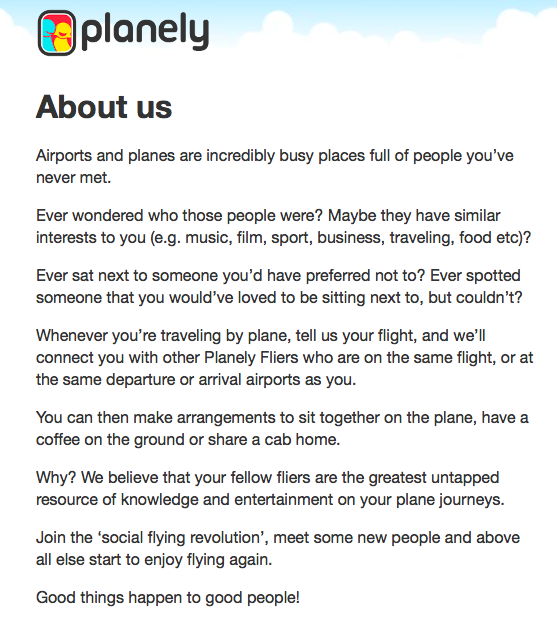Viewport: 557px width, 644px height.
Task: Click the 'Why? We believe' paragraph
Action: [270, 489]
